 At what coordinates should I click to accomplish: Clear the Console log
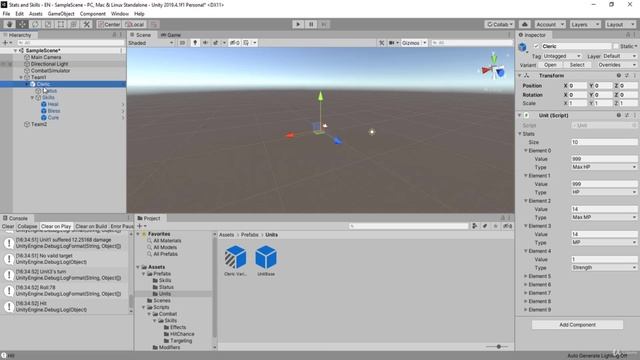tap(8, 226)
